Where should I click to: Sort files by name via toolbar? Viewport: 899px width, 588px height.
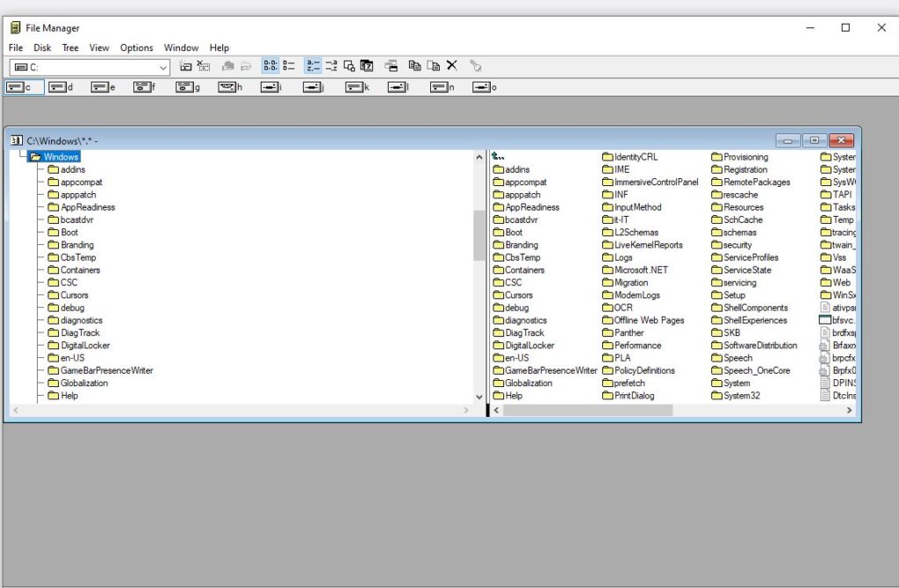(x=313, y=67)
